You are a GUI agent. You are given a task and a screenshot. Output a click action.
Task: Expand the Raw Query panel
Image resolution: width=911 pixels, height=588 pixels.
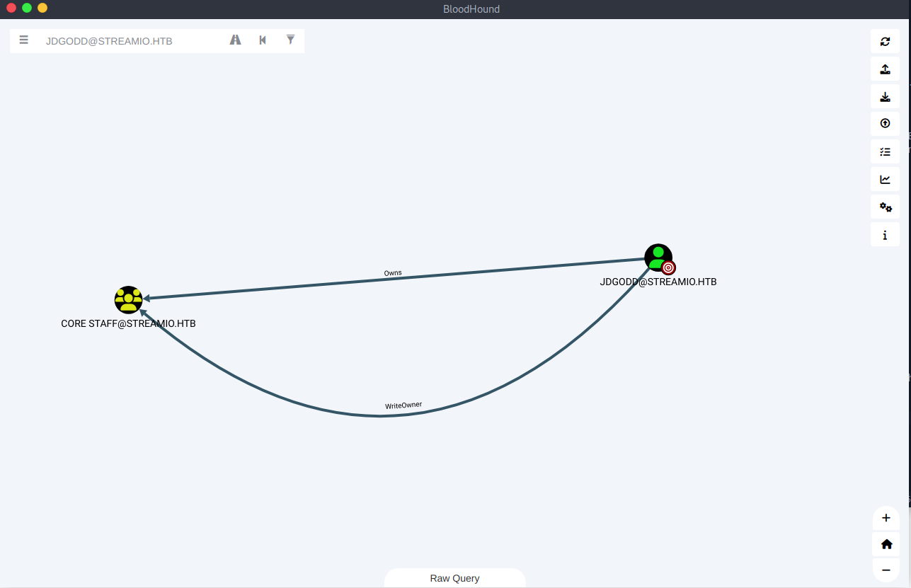point(454,578)
